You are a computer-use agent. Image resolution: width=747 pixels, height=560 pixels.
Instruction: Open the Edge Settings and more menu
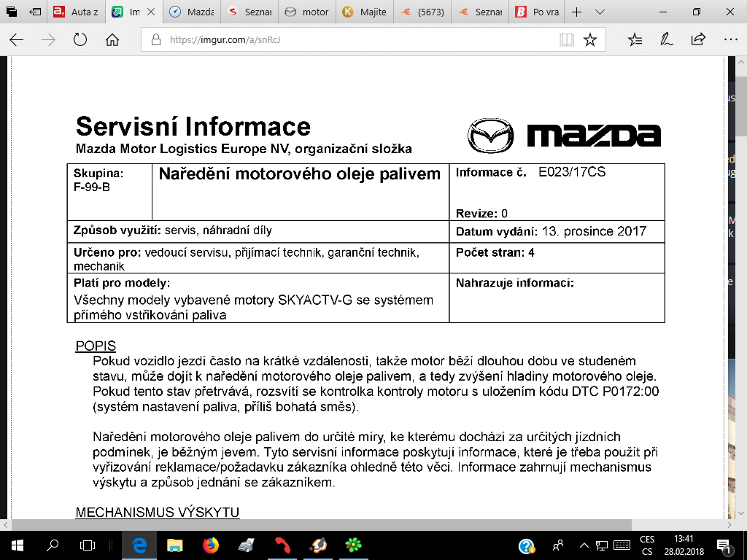click(729, 40)
